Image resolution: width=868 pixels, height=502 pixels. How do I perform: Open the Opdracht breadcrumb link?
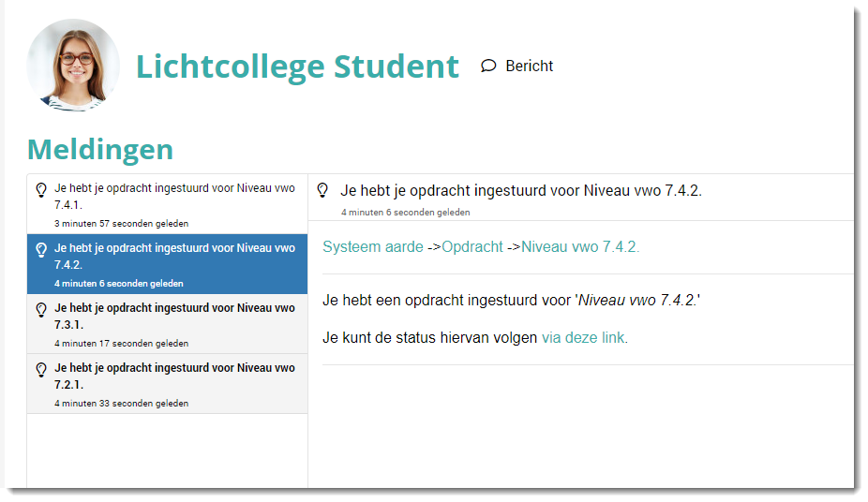coord(472,247)
